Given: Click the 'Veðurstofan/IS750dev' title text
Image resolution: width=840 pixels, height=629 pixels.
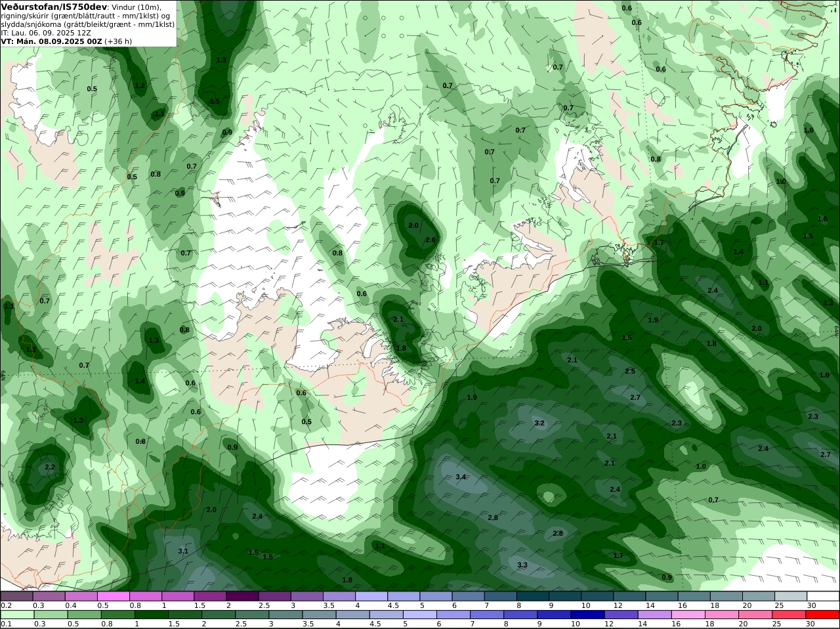Looking at the screenshot, I should pyautogui.click(x=54, y=7).
